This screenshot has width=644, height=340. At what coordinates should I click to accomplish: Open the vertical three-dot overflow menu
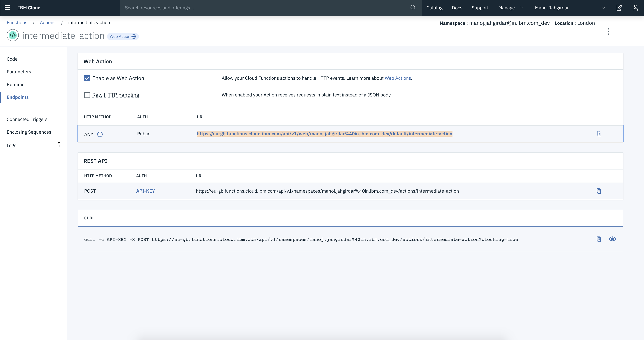tap(608, 31)
